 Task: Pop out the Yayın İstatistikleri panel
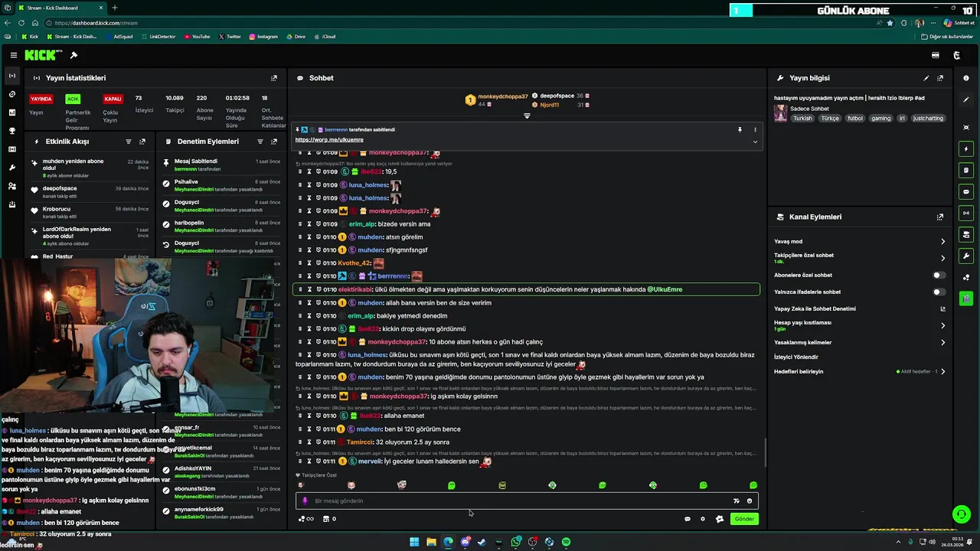(274, 78)
